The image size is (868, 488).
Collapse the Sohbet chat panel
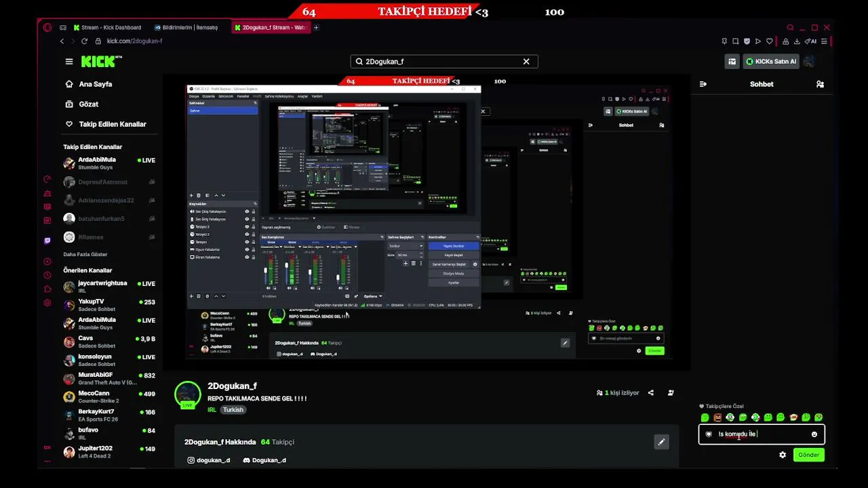click(x=703, y=84)
